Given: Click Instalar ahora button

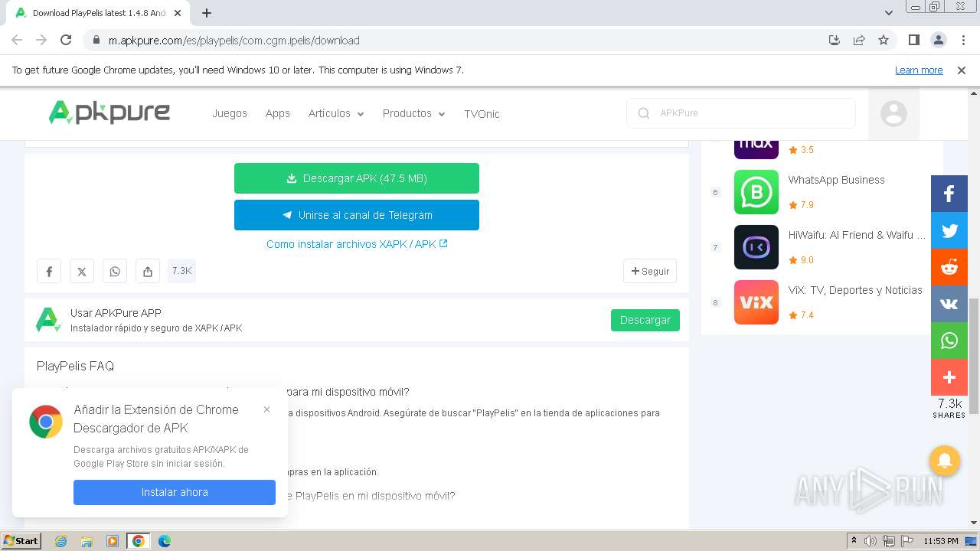Looking at the screenshot, I should coord(175,492).
